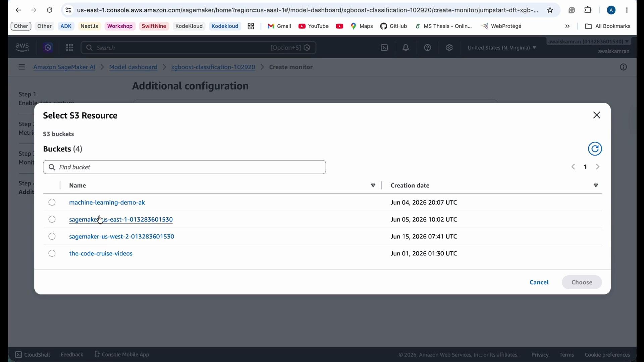
Task: Click the browser address bar URL
Action: 308,10
